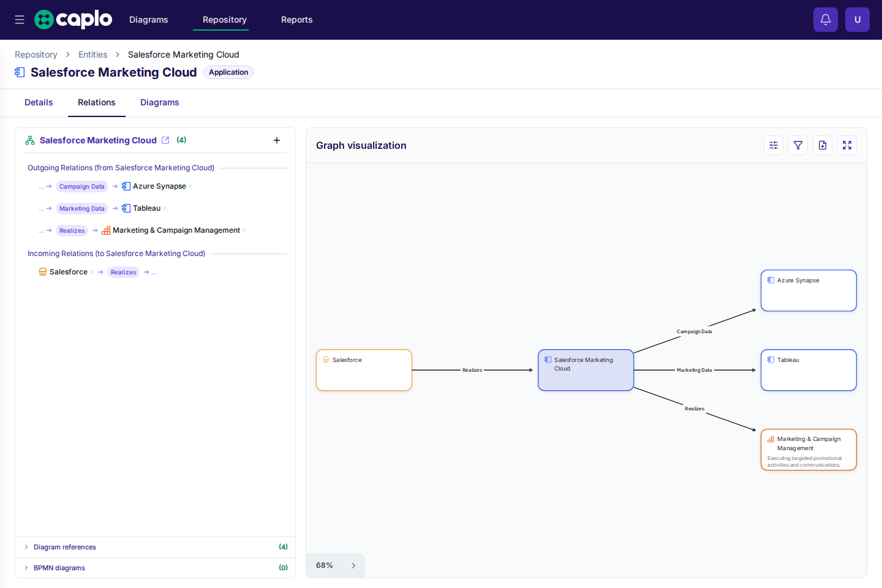This screenshot has width=882, height=588.
Task: Navigate to Entities breadcrumb
Action: [92, 55]
